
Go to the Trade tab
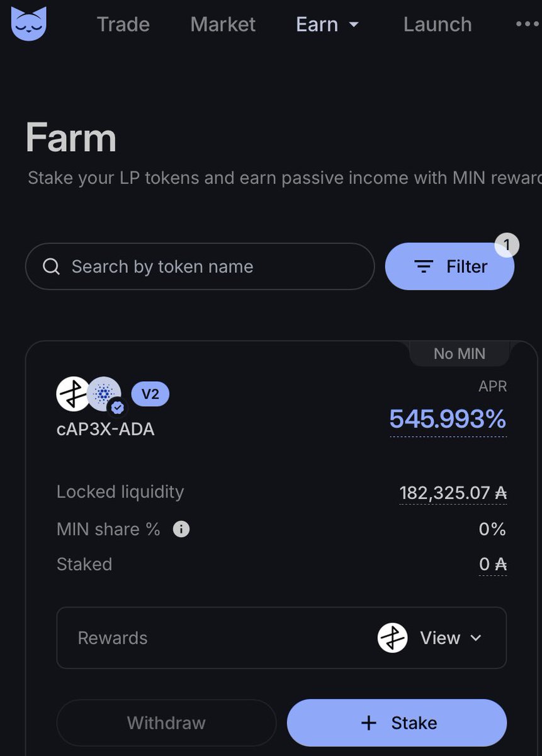point(123,25)
